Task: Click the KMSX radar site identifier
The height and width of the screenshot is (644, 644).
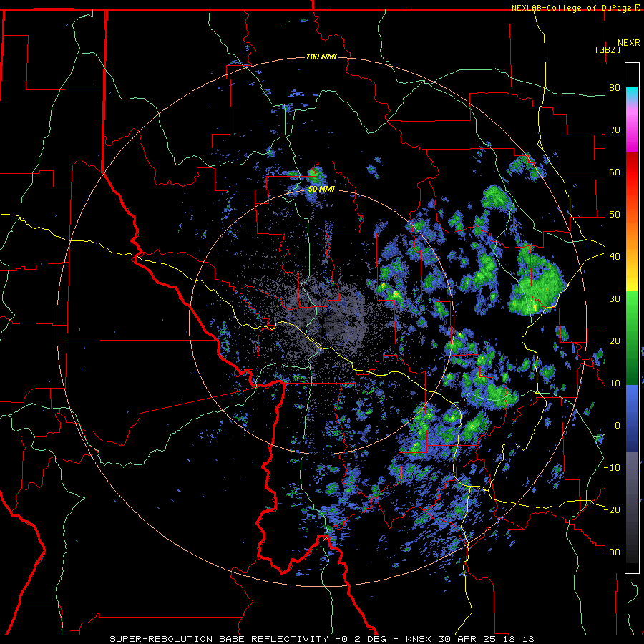Action: tap(419, 639)
